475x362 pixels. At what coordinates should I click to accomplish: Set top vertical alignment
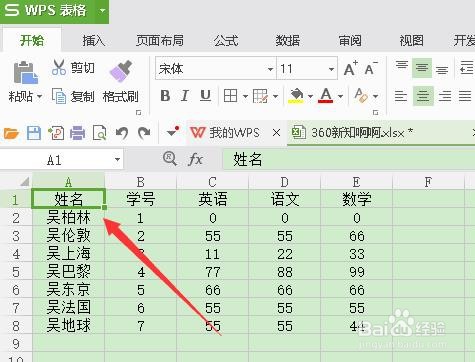pos(402,65)
